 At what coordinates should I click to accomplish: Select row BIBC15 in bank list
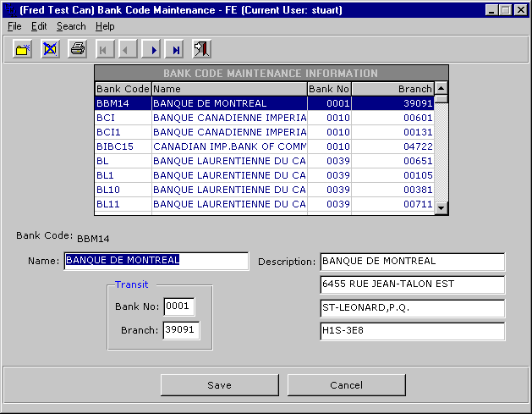[x=264, y=146]
